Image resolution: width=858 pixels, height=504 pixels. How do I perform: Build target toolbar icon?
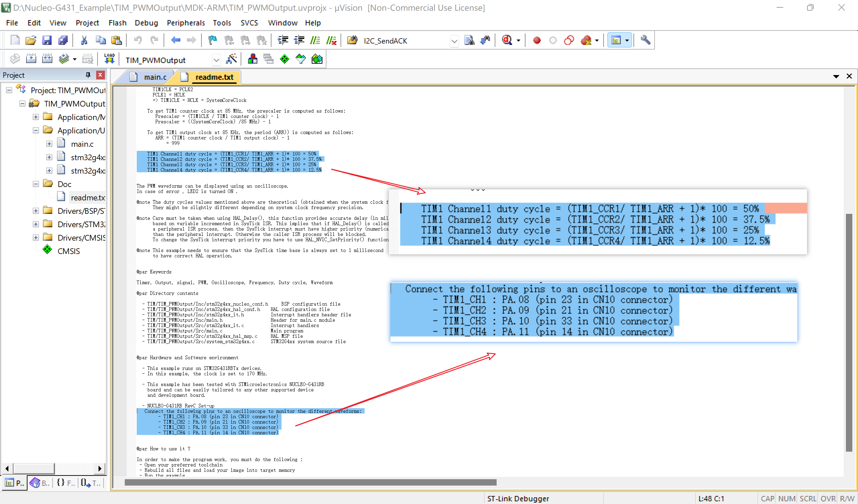click(31, 59)
